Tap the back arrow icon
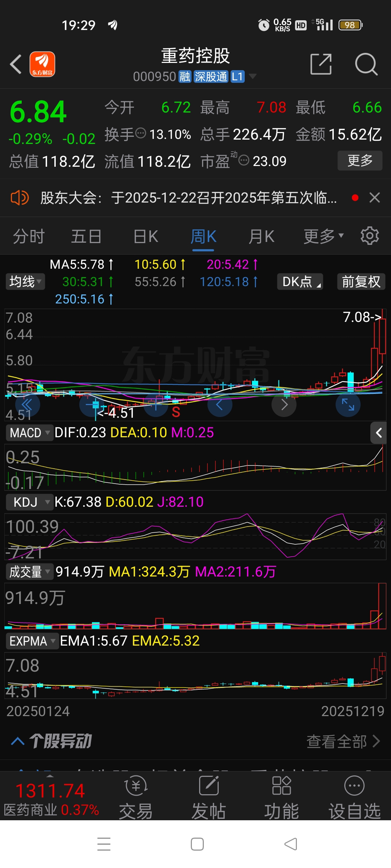Image resolution: width=391 pixels, height=868 pixels. (16, 64)
